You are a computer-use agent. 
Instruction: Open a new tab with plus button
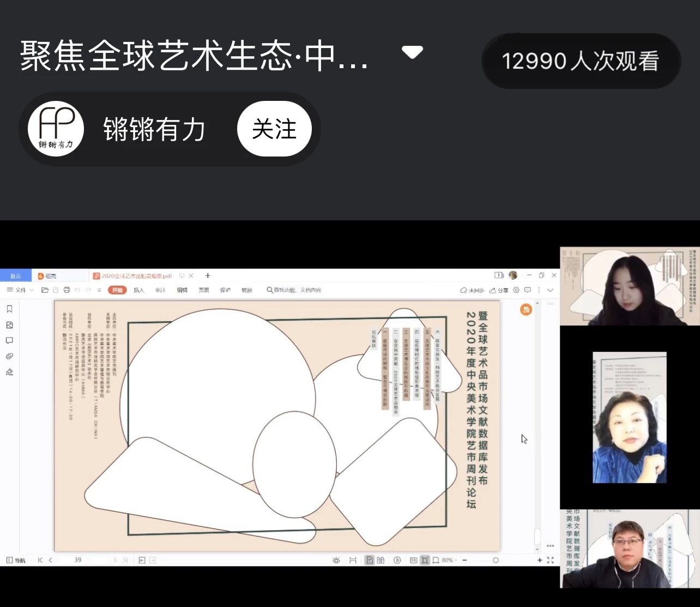click(208, 276)
